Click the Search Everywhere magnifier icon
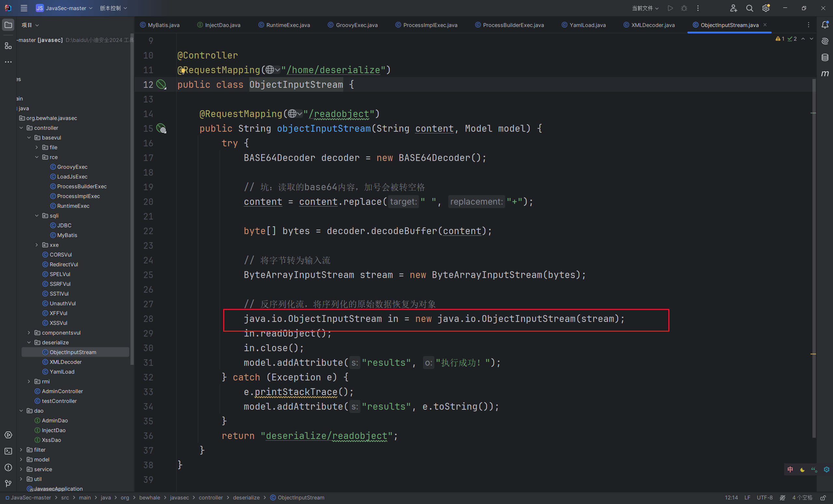Screen dimensions: 833x504 coord(749,8)
